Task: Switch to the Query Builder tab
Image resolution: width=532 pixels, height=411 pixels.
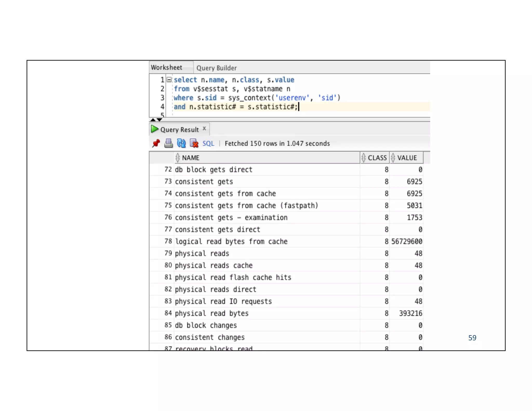Action: pyautogui.click(x=216, y=68)
